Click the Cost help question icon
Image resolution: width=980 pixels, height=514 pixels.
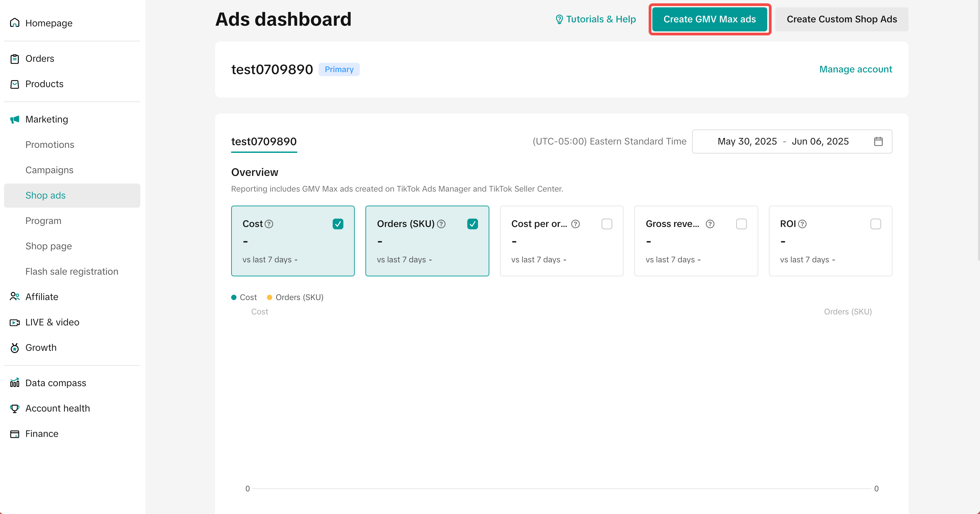click(269, 224)
